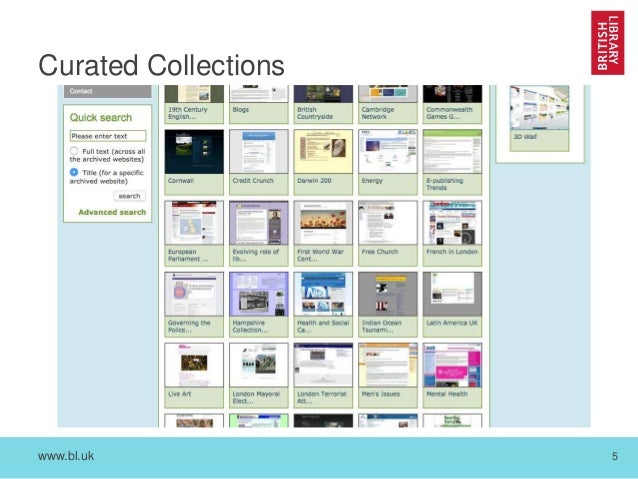This screenshot has width=638, height=479.
Task: Open the Energy collection thumbnail
Action: click(388, 152)
